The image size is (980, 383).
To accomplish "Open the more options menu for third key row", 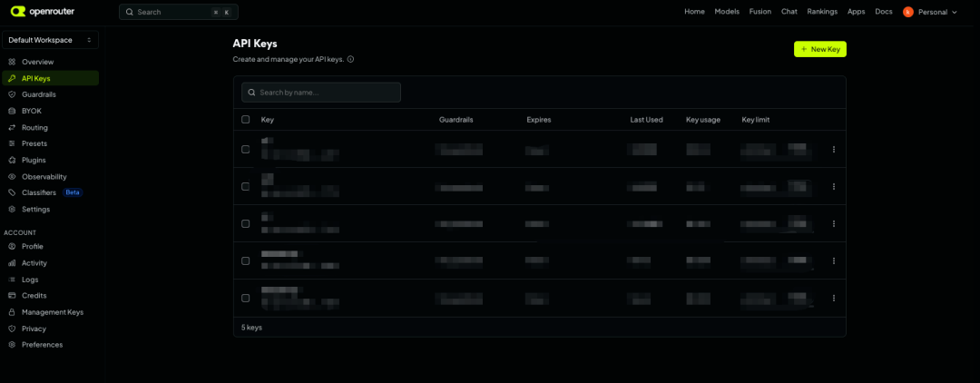I will tap(834, 223).
